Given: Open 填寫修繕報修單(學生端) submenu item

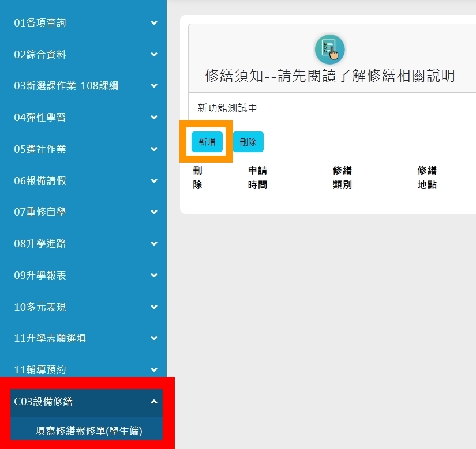Looking at the screenshot, I should [89, 431].
